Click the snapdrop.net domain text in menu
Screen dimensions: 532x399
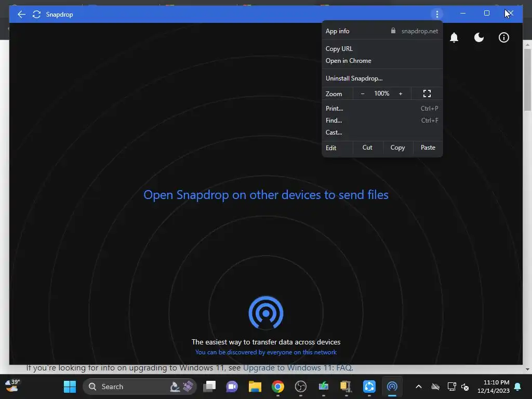[420, 31]
